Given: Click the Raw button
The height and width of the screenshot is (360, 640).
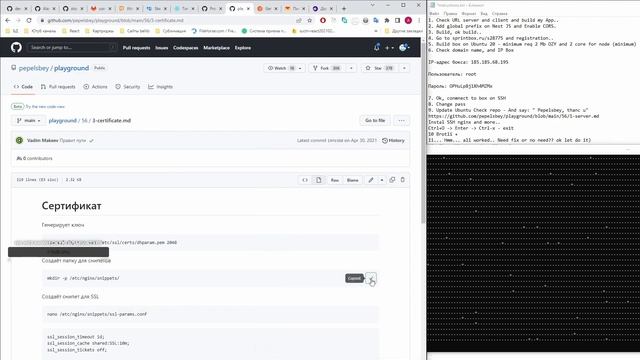Looking at the screenshot, I should click(x=335, y=180).
